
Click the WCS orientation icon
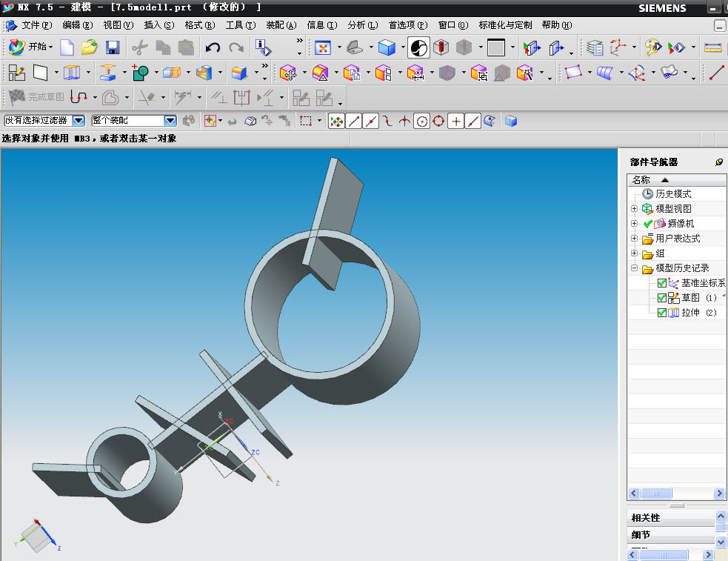click(x=618, y=47)
